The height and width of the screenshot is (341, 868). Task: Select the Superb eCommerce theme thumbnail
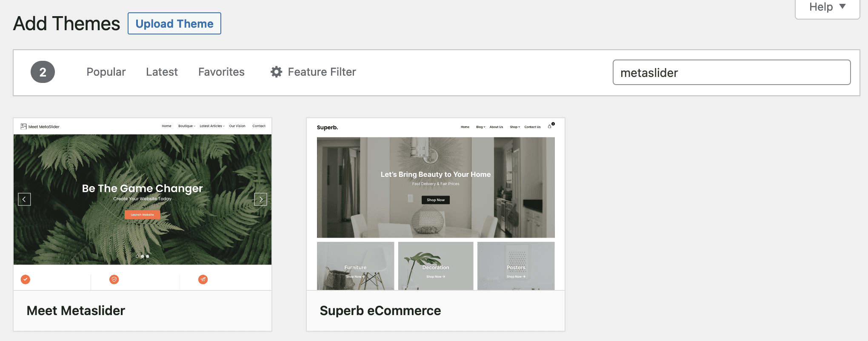point(436,204)
